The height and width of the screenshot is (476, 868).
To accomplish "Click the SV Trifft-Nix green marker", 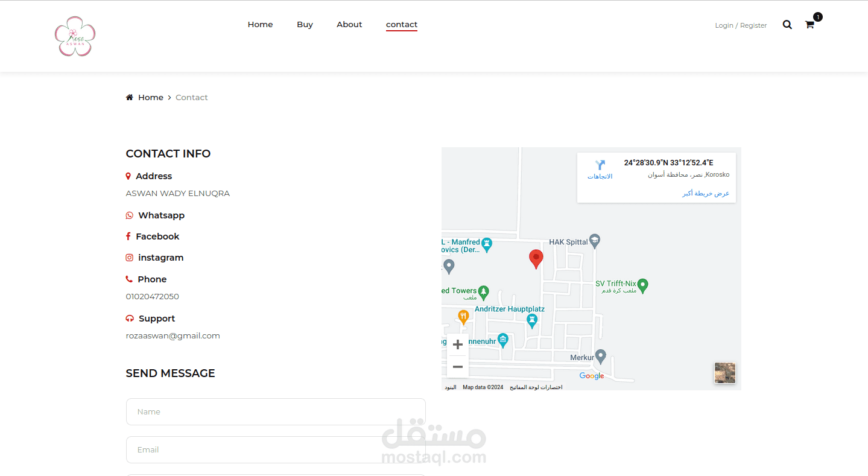I will (x=643, y=285).
